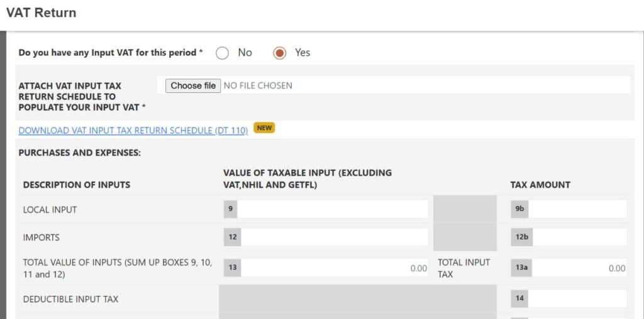Viewport: 644px width, 319px height.
Task: Click the Local Input tax amount field
Action: click(577, 209)
